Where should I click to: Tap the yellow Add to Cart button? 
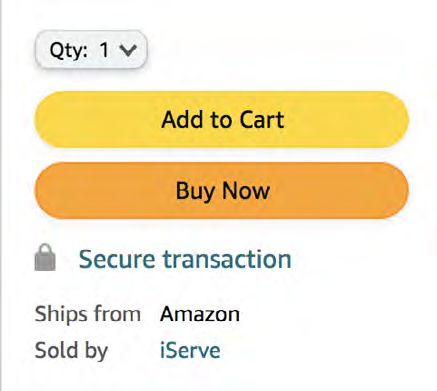coord(222,119)
